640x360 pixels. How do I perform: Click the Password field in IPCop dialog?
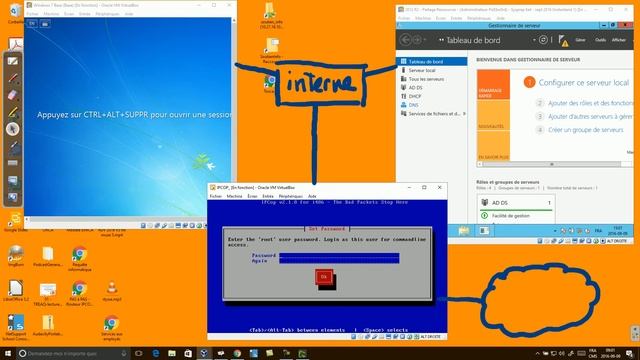pos(339,256)
